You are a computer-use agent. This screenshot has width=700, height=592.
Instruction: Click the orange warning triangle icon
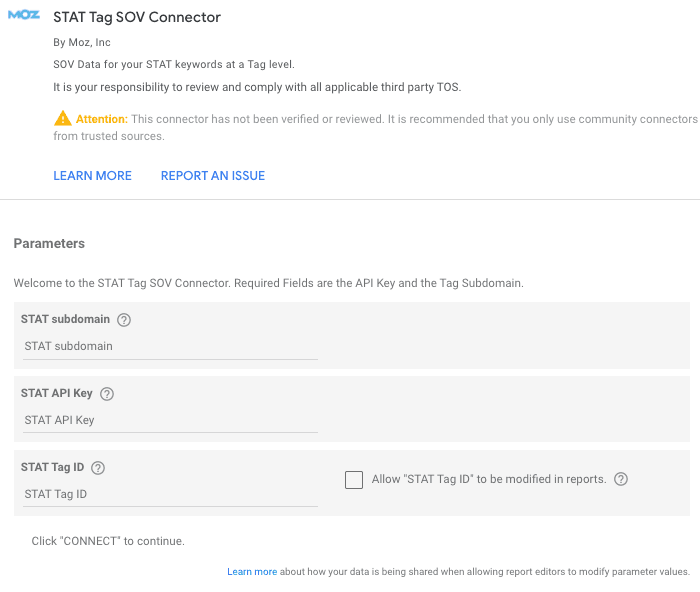pyautogui.click(x=63, y=119)
